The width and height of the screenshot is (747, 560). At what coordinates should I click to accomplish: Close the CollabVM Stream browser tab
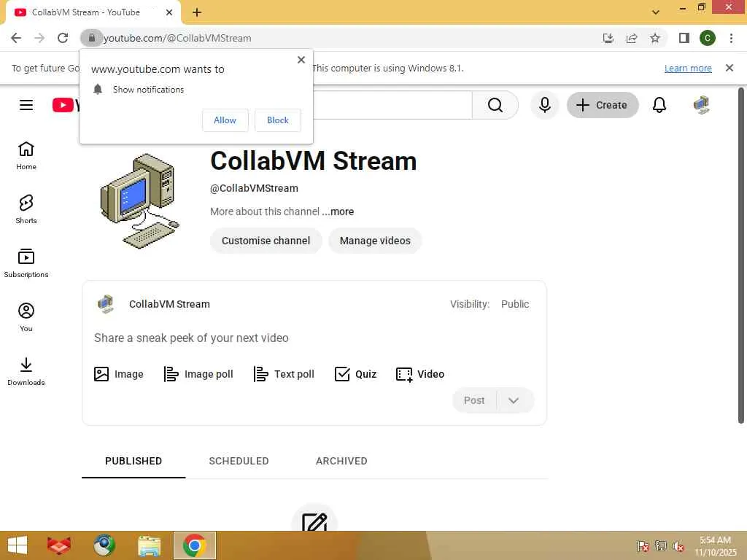[169, 12]
